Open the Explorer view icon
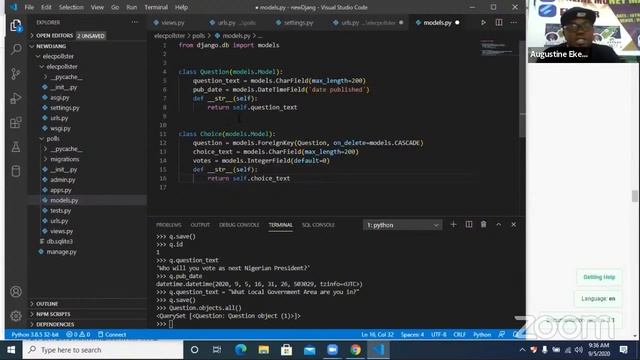Image resolution: width=640 pixels, height=360 pixels. (16, 26)
